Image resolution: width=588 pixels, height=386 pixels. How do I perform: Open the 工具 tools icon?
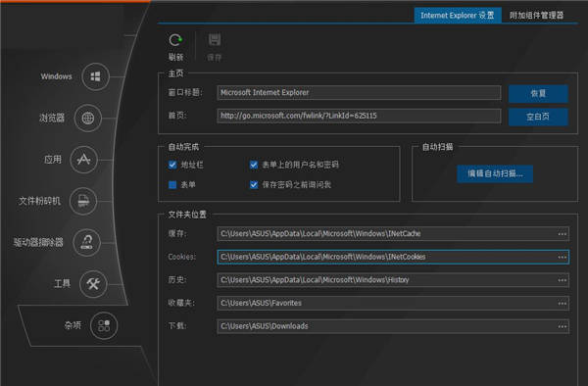coord(93,284)
